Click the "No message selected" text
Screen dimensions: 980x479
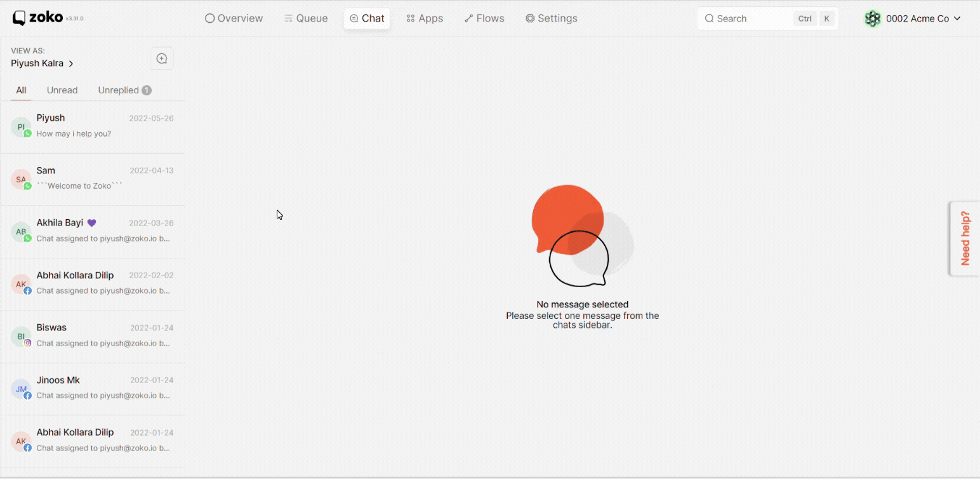583,304
